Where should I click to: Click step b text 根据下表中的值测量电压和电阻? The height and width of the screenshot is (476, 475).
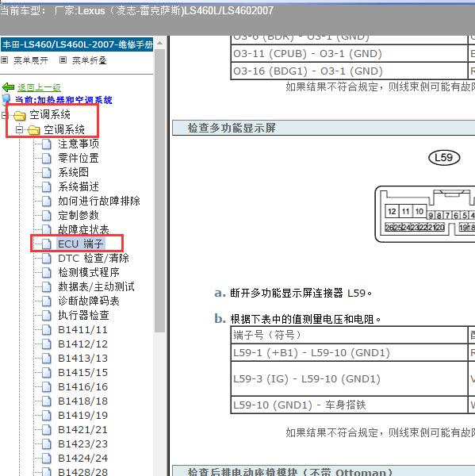point(305,320)
